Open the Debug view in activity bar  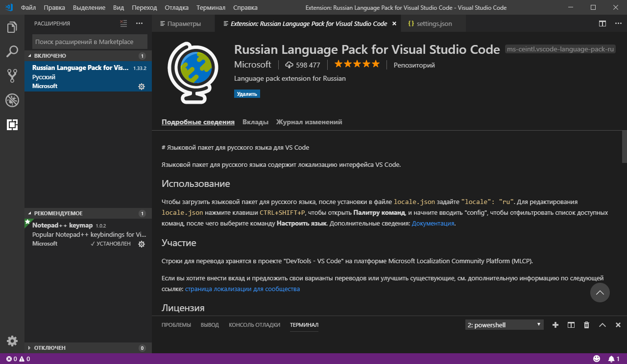[12, 100]
